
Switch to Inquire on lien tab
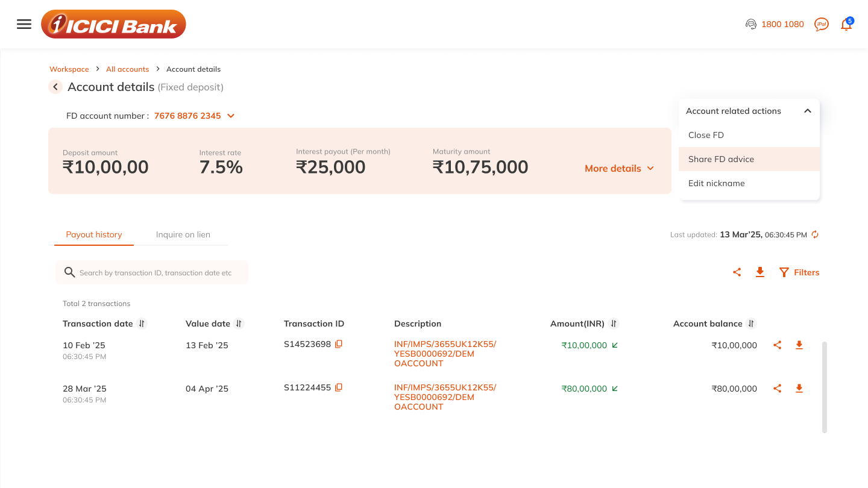[183, 234]
